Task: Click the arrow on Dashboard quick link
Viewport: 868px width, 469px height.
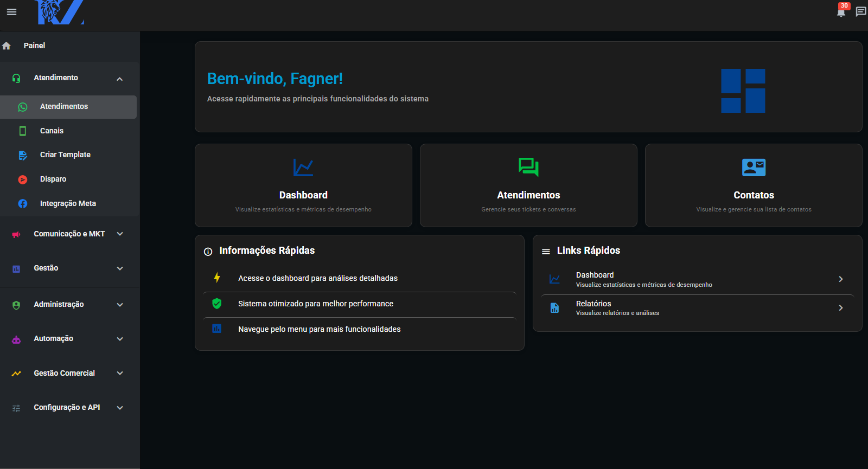Action: pos(841,279)
